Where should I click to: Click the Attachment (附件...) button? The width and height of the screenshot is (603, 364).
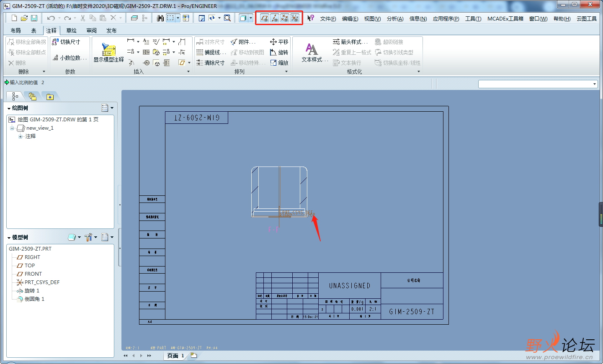click(x=243, y=42)
